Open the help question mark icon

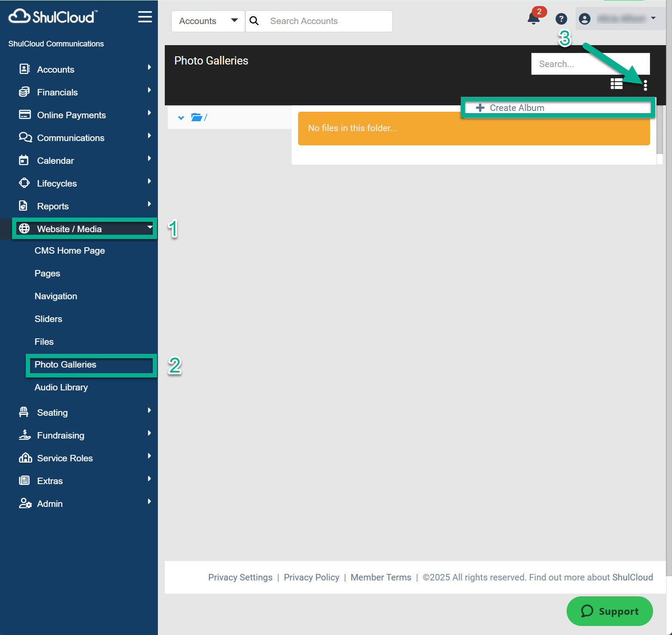pyautogui.click(x=561, y=19)
